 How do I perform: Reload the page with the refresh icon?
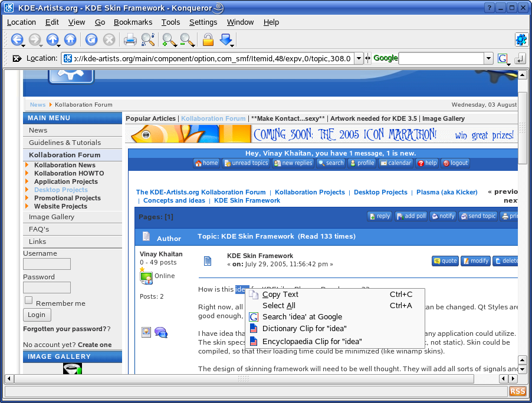point(91,39)
